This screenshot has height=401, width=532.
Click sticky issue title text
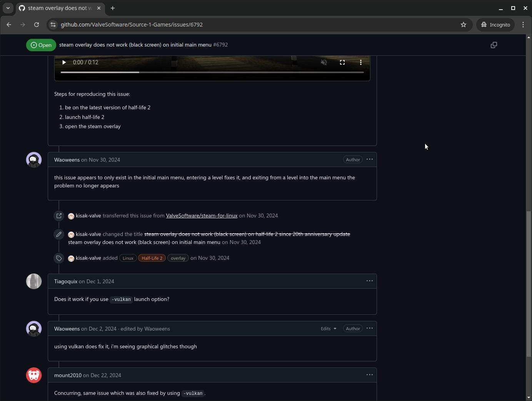click(135, 45)
